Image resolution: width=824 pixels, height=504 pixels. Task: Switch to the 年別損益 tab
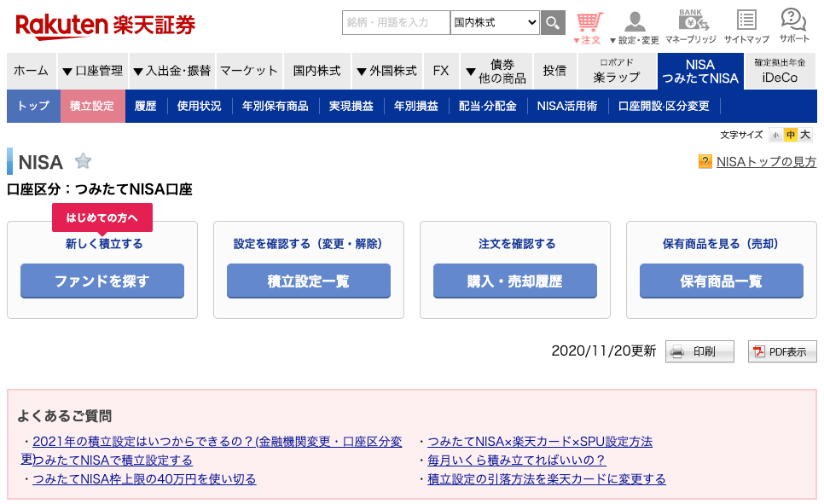click(x=416, y=106)
